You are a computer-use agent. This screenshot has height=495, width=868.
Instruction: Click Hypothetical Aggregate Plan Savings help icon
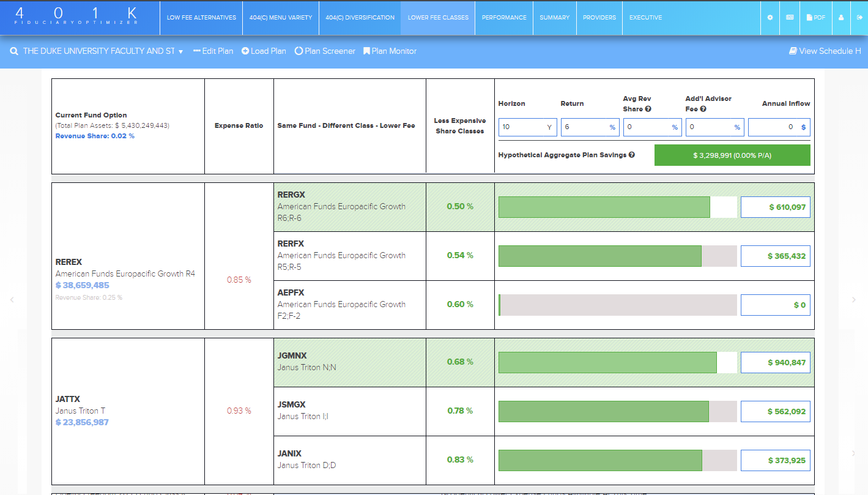(x=632, y=155)
